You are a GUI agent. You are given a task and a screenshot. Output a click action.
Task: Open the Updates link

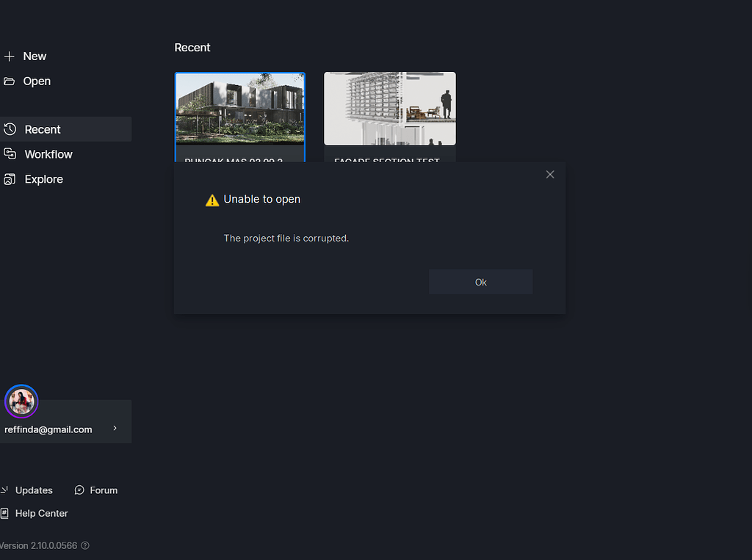pyautogui.click(x=33, y=490)
